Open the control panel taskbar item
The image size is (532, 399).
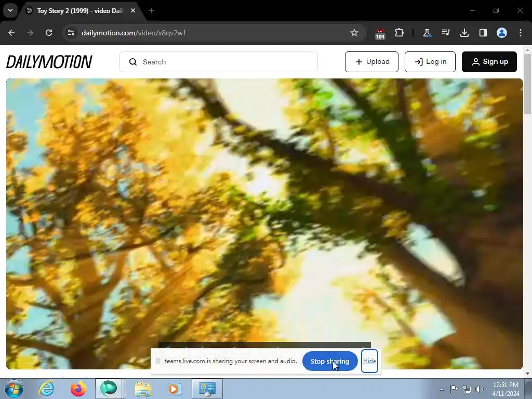tap(207, 389)
